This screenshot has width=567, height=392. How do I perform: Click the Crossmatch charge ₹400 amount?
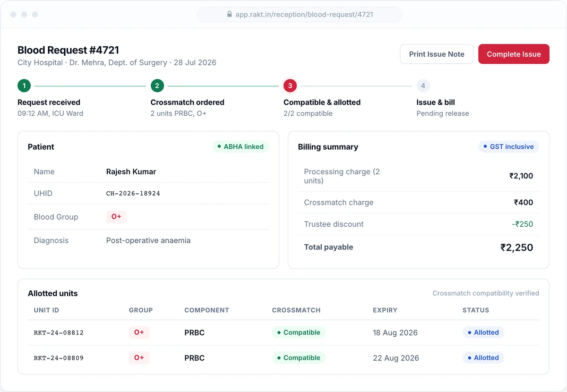coord(524,202)
